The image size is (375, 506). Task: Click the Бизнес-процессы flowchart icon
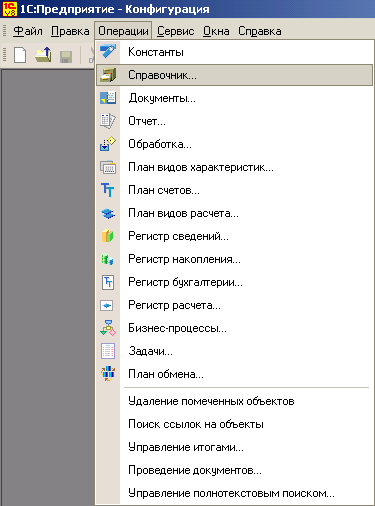tap(108, 328)
